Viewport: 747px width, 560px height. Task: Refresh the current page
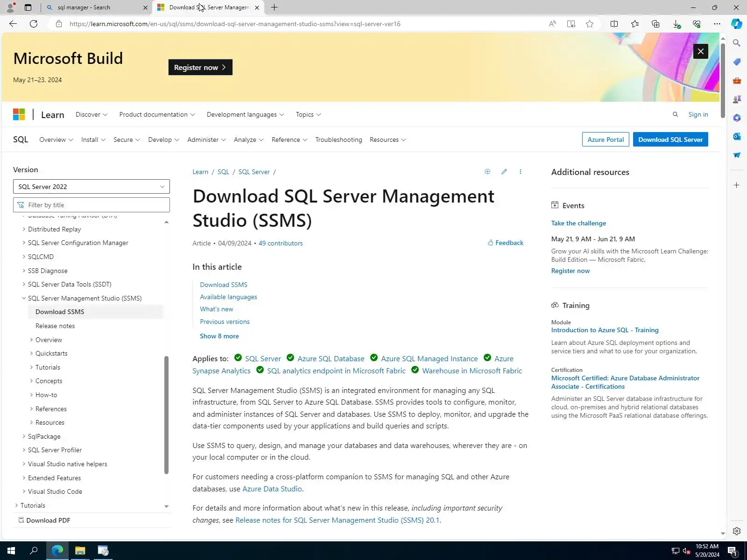34,24
